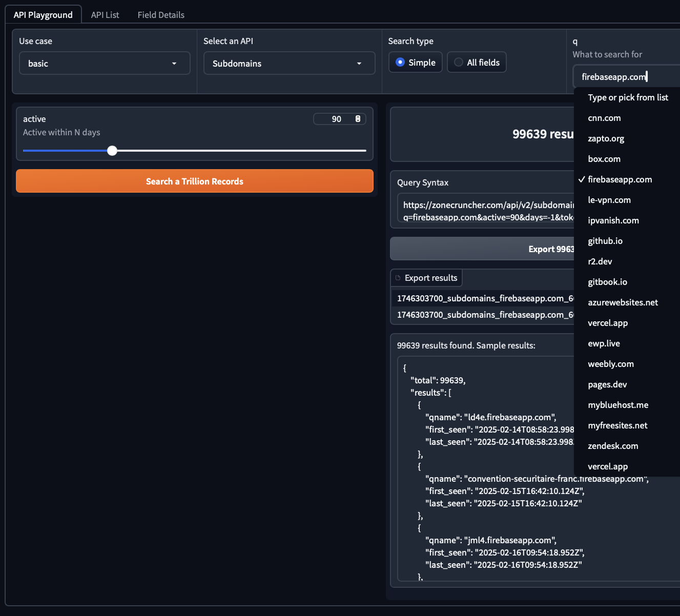Choose ewp.live from the list
Screen dimensions: 680x616
tap(627, 343)
